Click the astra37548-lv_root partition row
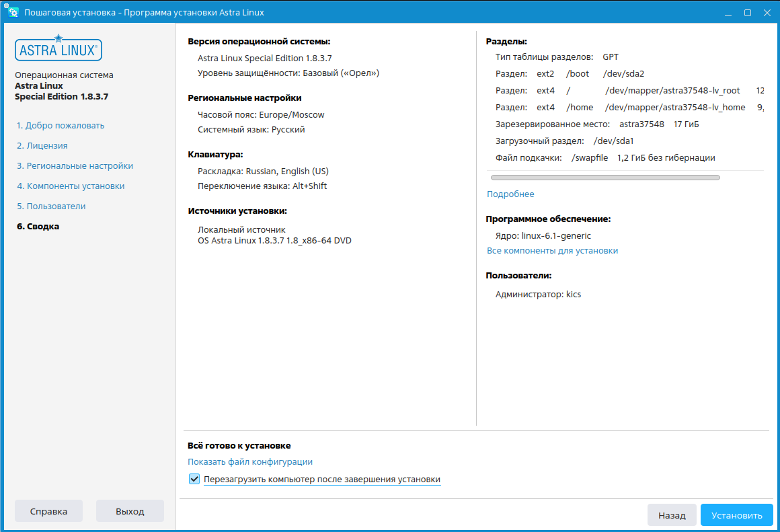This screenshot has width=780, height=532. 630,91
